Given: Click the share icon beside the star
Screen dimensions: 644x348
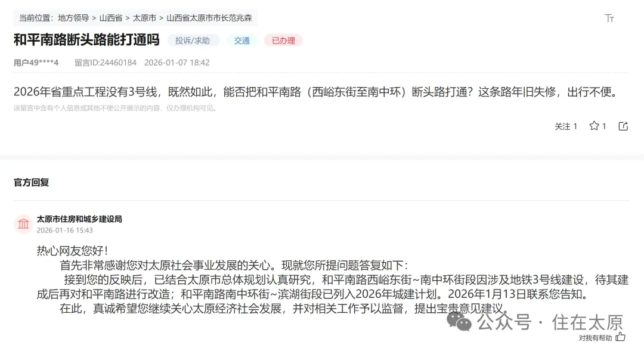Looking at the screenshot, I should coord(623,126).
